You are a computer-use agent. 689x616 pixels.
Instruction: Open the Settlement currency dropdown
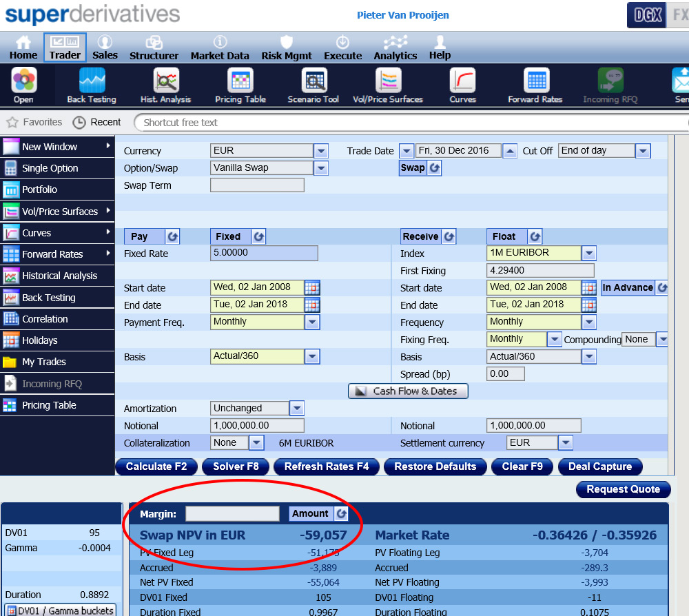[x=566, y=442]
